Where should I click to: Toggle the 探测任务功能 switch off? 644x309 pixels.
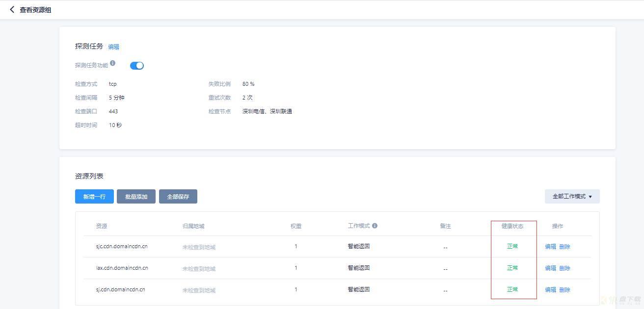137,66
